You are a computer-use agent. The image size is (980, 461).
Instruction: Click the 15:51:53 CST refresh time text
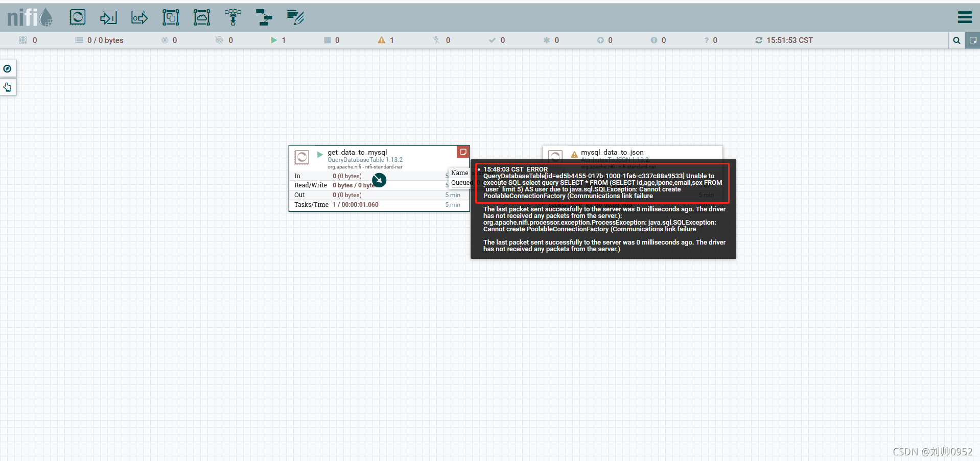(x=789, y=40)
